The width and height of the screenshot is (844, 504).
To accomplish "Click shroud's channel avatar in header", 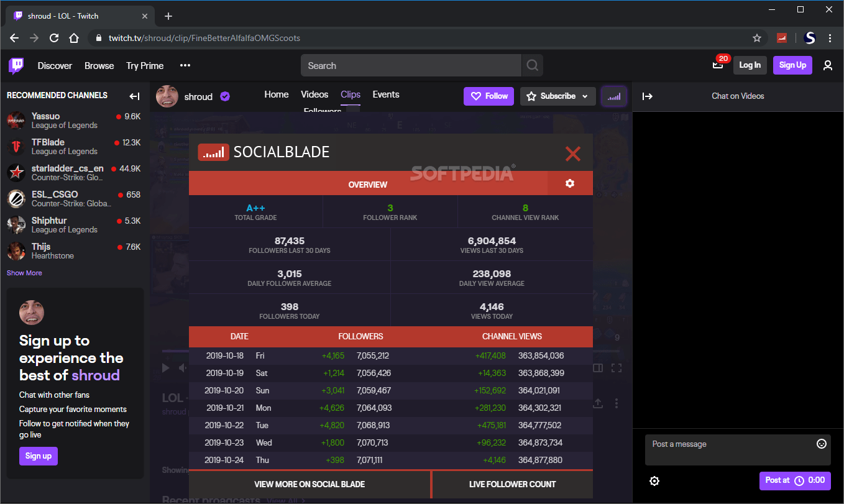I will [167, 96].
